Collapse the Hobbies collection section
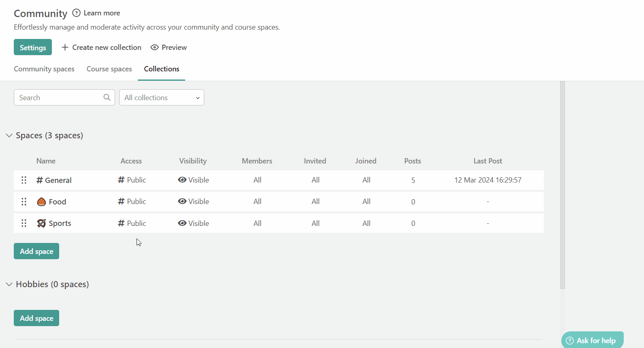 pos(9,284)
